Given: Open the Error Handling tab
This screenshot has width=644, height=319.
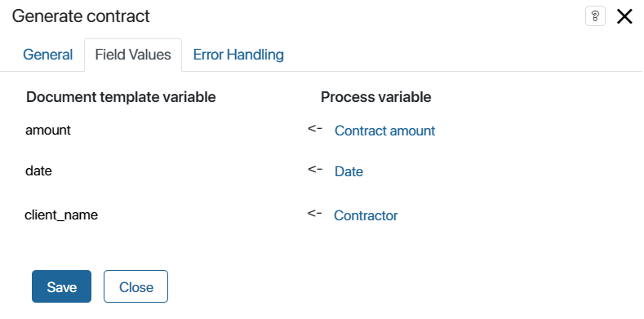Looking at the screenshot, I should click(x=238, y=55).
